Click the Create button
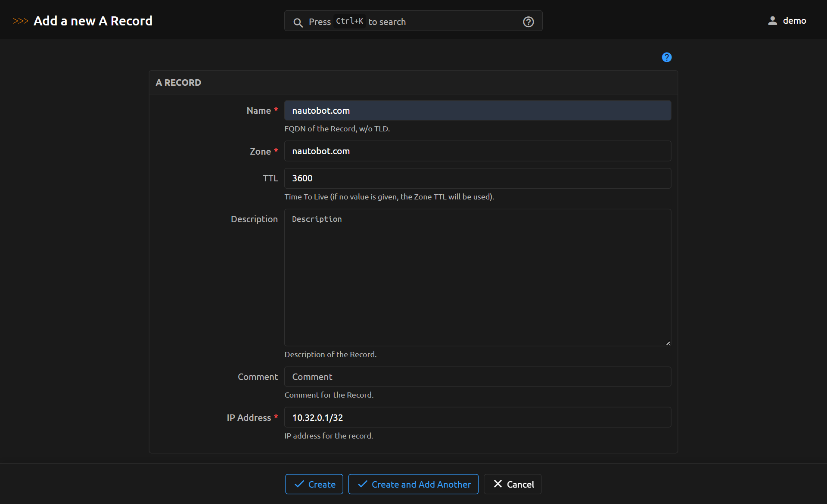827x504 pixels. 314,484
